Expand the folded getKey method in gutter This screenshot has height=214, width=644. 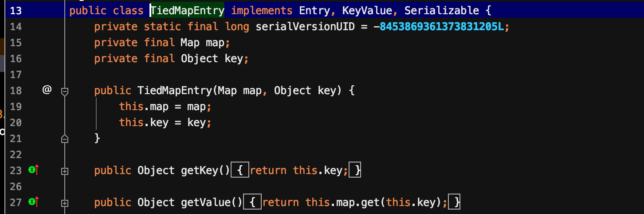click(x=65, y=171)
